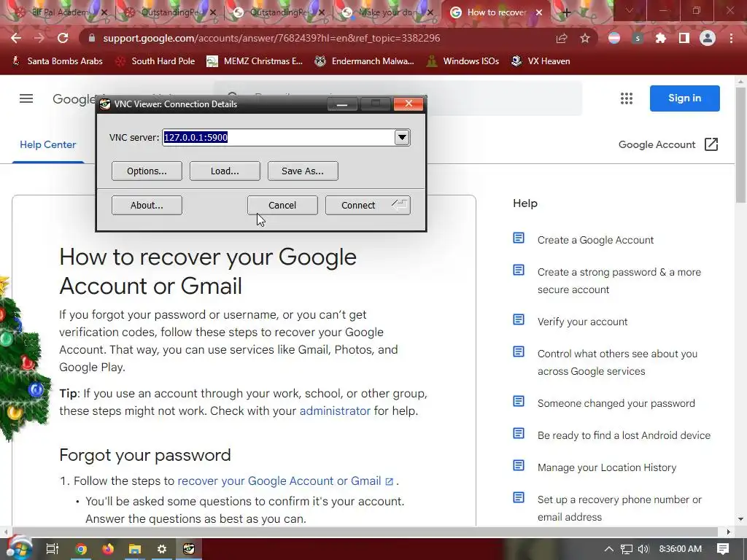Click the blue Sign in button
The width and height of the screenshot is (747, 560).
[684, 98]
